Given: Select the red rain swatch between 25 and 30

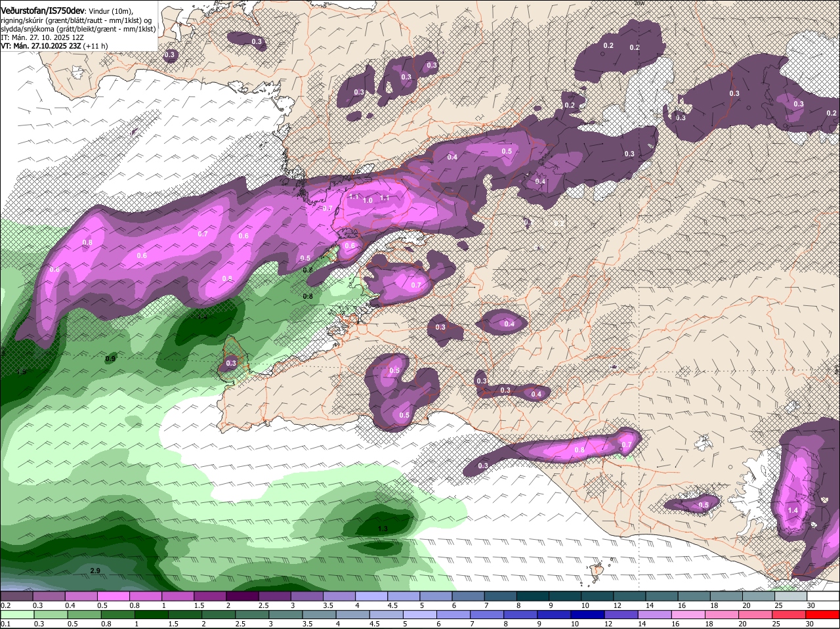Looking at the screenshot, I should pyautogui.click(x=789, y=615).
